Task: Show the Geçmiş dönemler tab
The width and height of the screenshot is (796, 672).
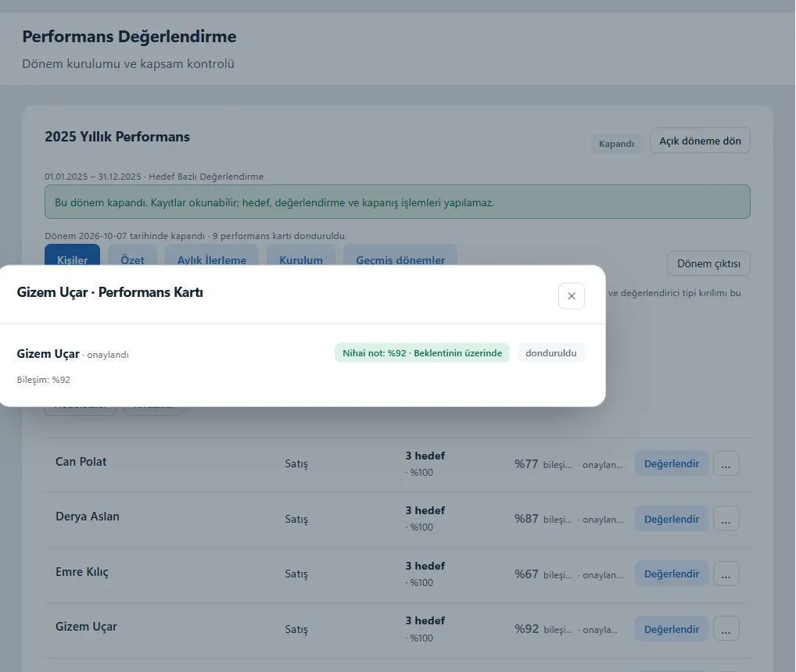Action: point(400,255)
